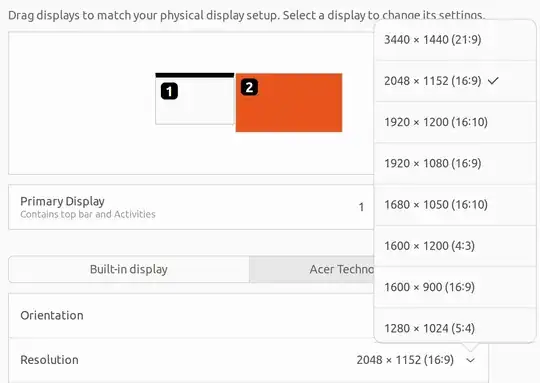540x383 pixels.
Task: Collapse the Resolution dropdown chevron
Action: 470,360
